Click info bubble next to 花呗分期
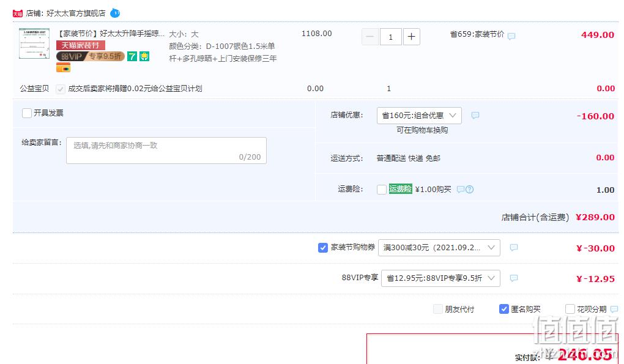This screenshot has width=624, height=364. pyautogui.click(x=614, y=309)
